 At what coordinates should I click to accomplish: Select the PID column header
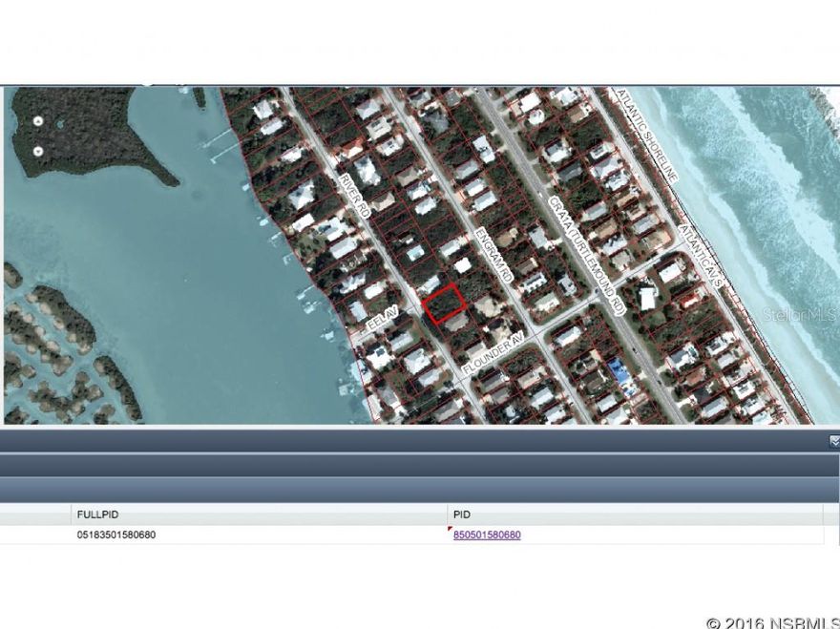(460, 514)
